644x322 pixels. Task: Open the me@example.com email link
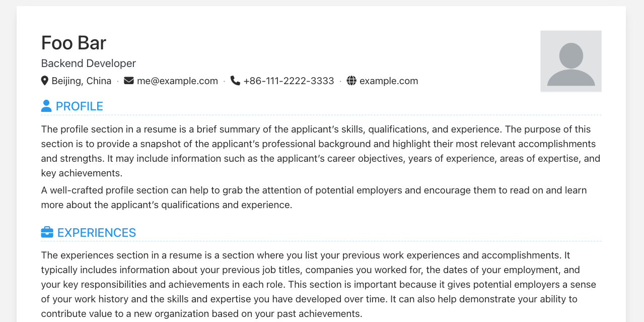tap(177, 81)
